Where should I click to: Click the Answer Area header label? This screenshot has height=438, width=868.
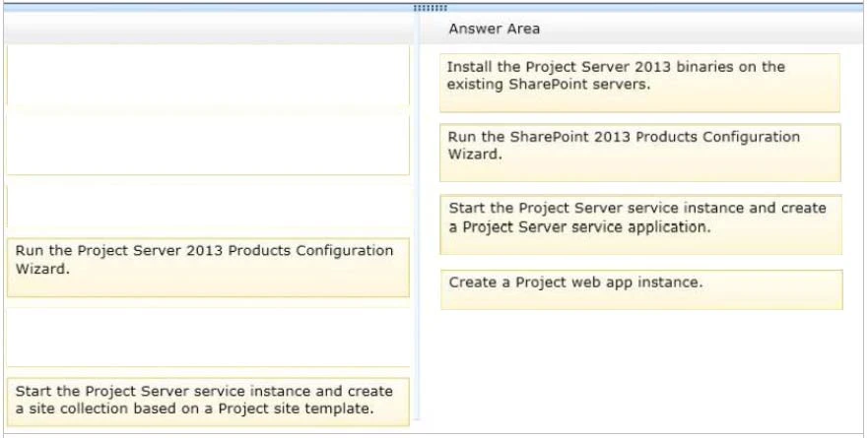tap(494, 30)
